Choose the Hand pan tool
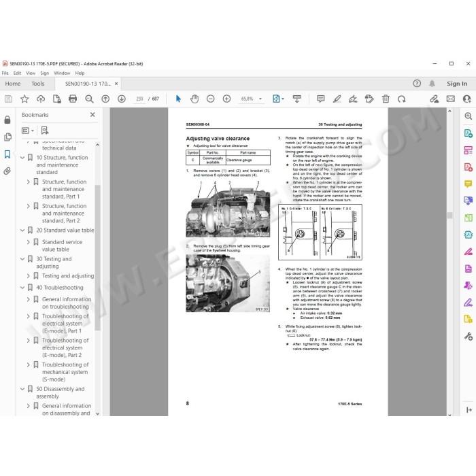The height and width of the screenshot is (476, 476). click(194, 99)
